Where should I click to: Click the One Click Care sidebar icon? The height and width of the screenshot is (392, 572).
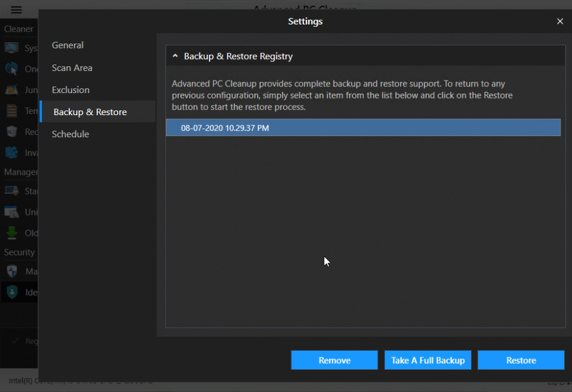[x=12, y=69]
